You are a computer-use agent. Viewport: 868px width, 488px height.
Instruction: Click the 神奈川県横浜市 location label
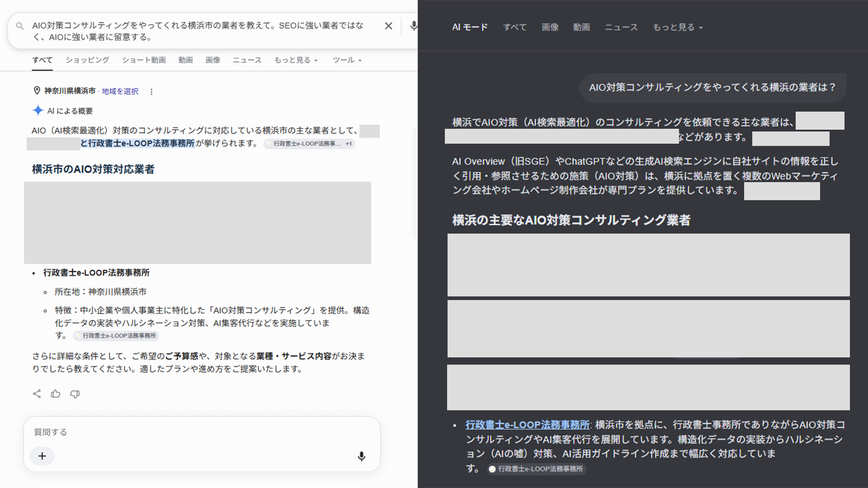click(x=70, y=91)
